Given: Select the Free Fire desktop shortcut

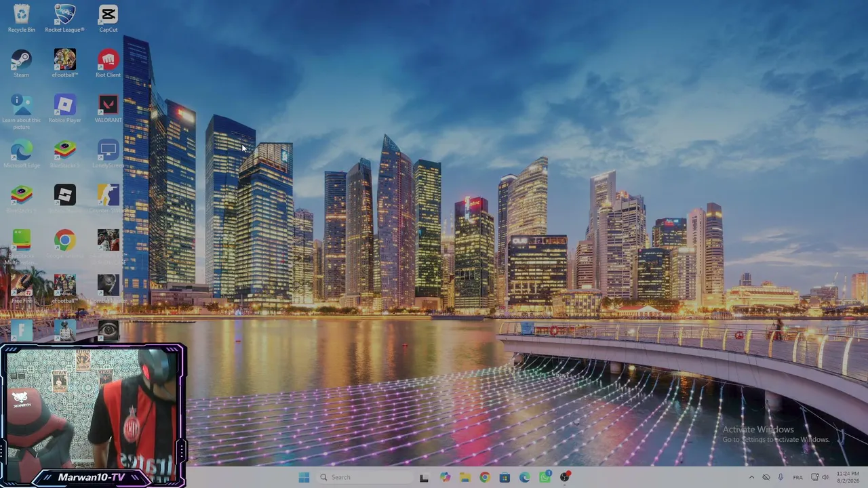Looking at the screenshot, I should point(22,289).
